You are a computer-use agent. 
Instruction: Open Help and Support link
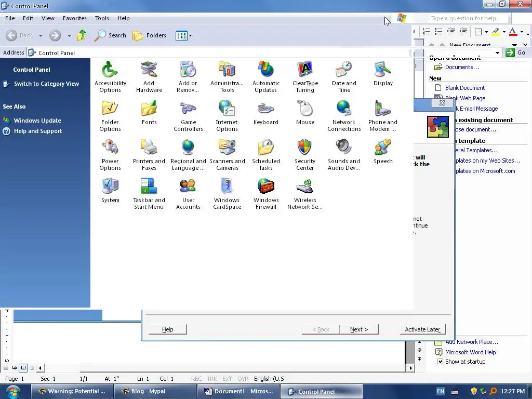[x=37, y=131]
